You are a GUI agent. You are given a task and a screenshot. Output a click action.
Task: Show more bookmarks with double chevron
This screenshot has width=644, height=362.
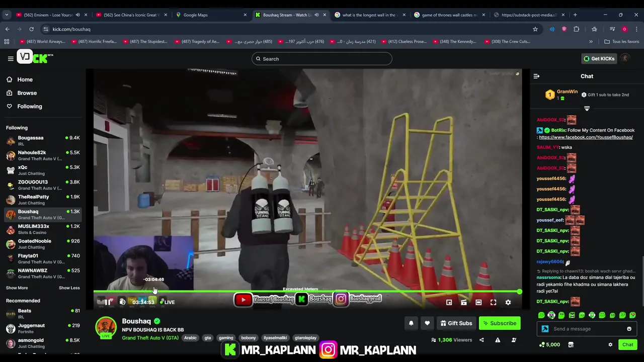[591, 42]
